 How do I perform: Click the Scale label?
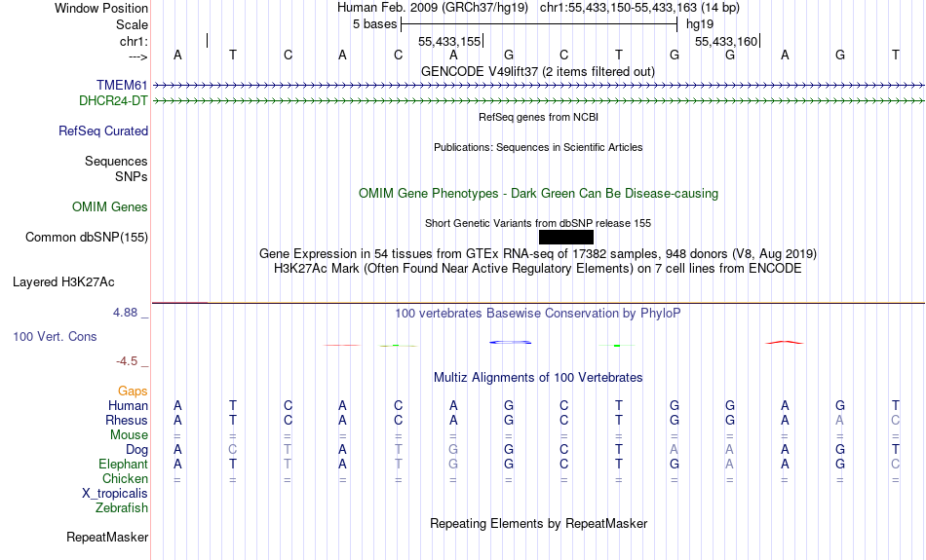coord(132,24)
